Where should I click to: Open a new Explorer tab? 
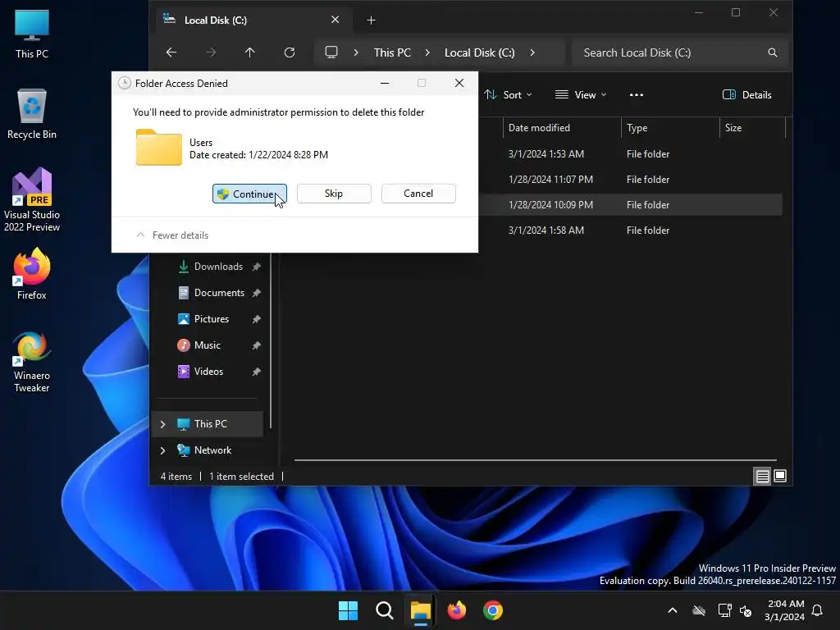pyautogui.click(x=371, y=21)
